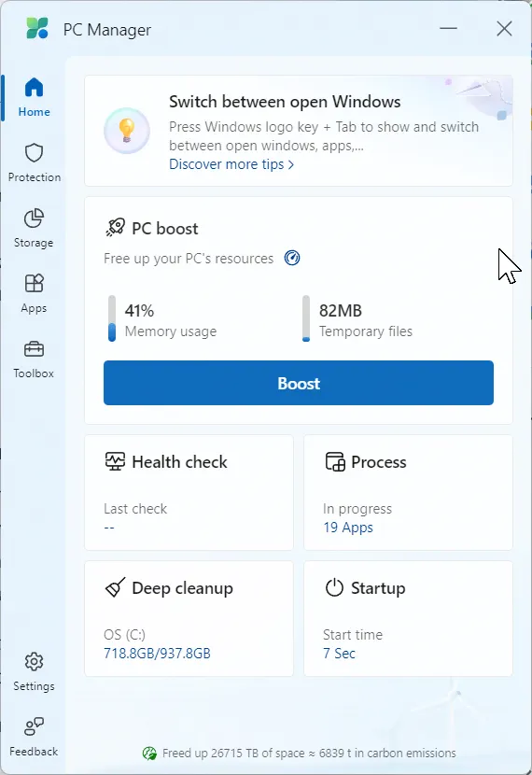This screenshot has height=775, width=532.
Task: Click the lightbulb tip icon
Action: pos(127,131)
